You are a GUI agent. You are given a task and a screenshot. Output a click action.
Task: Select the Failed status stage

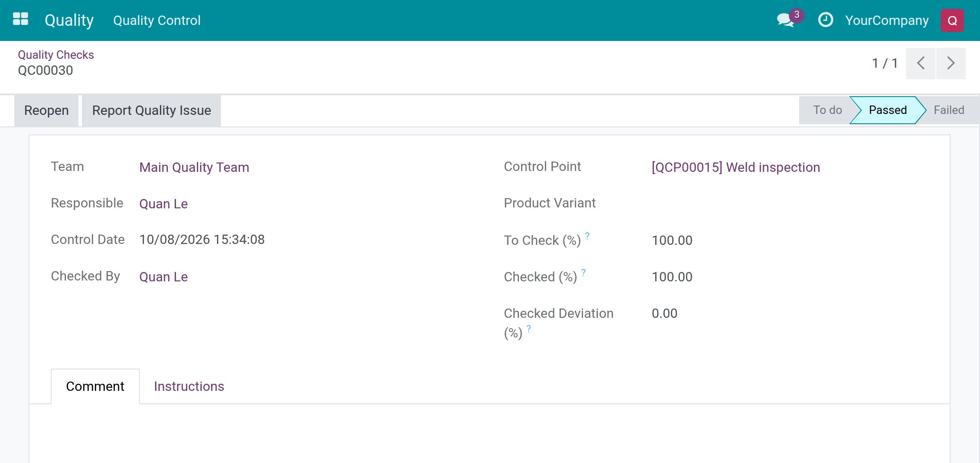pyautogui.click(x=949, y=110)
